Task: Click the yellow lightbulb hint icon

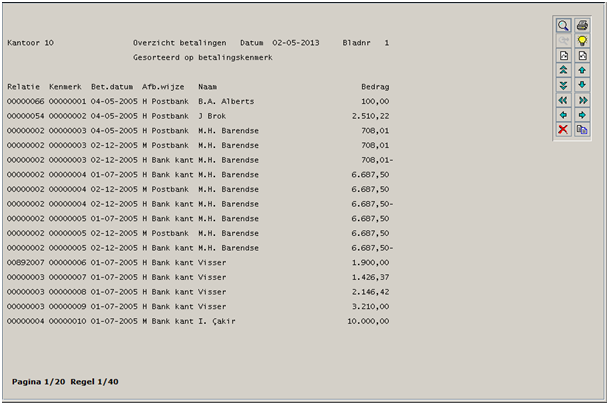Action: pyautogui.click(x=582, y=41)
